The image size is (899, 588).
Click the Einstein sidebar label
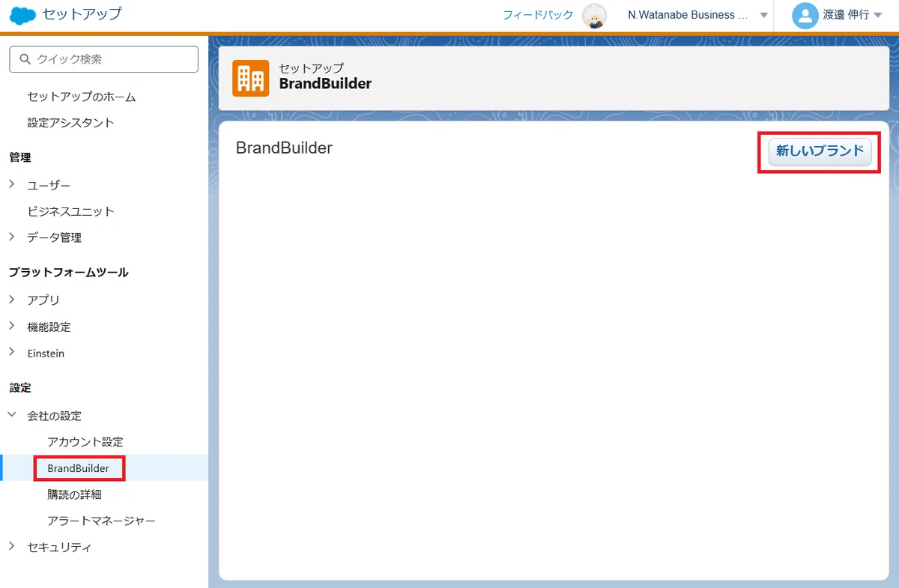46,353
